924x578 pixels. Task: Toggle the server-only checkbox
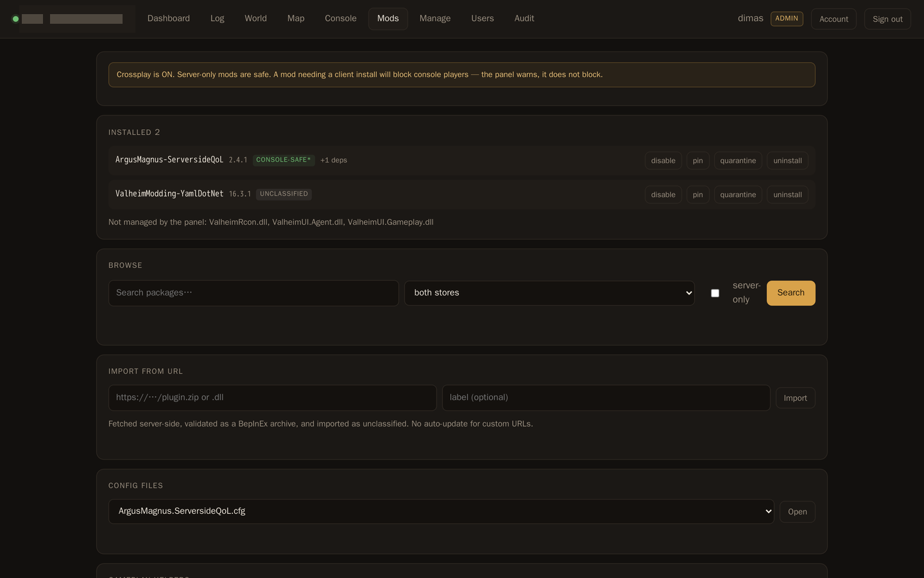[x=715, y=293]
